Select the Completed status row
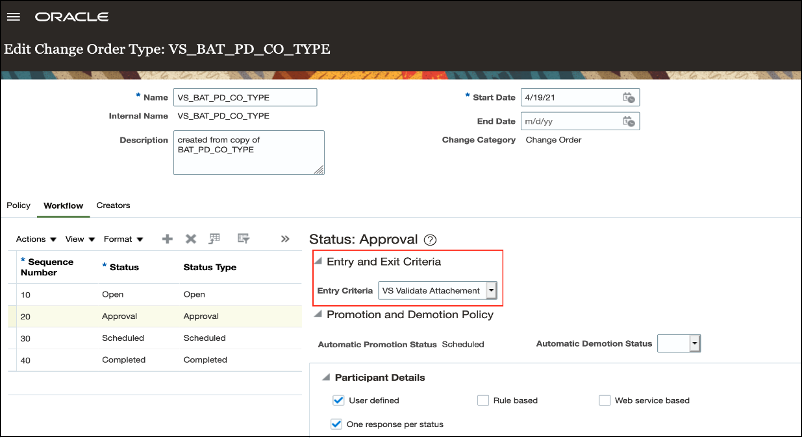This screenshot has width=802, height=438. pos(155,360)
